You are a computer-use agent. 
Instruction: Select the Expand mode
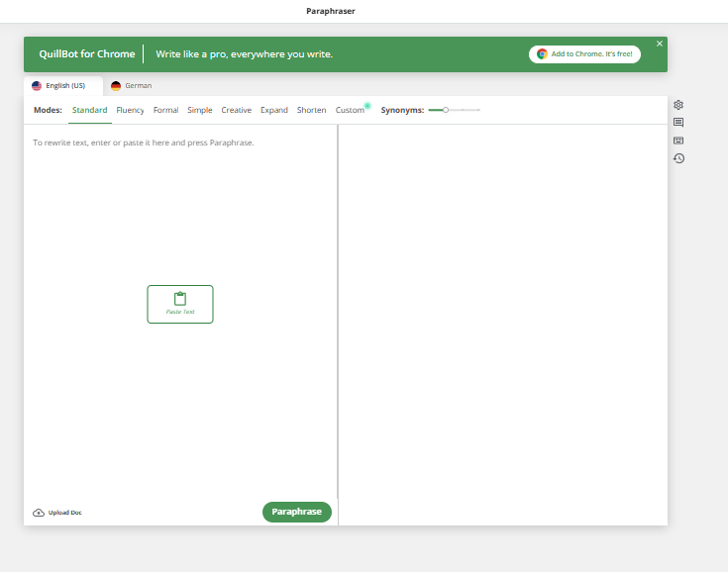(274, 110)
